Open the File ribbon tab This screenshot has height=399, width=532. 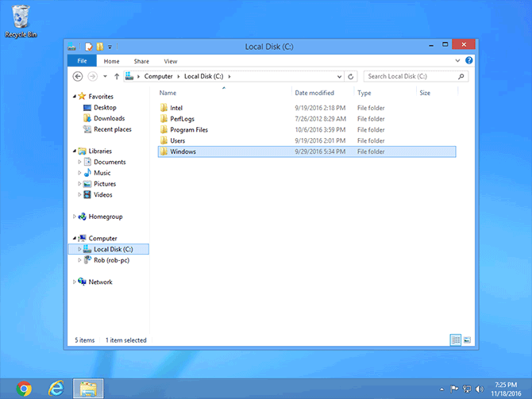click(82, 60)
